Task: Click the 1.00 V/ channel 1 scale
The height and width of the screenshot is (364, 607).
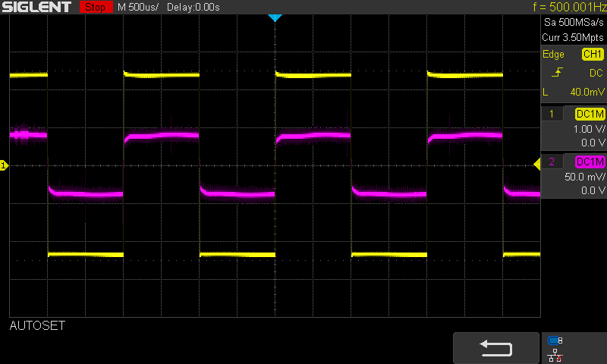Action: click(589, 129)
